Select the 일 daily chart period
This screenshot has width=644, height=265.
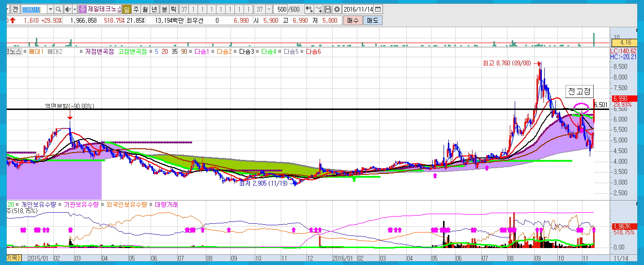click(126, 9)
